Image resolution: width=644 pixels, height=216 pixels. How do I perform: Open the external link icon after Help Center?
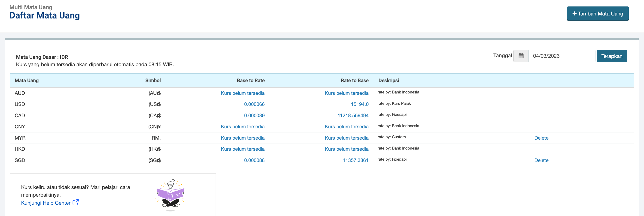coord(76,202)
